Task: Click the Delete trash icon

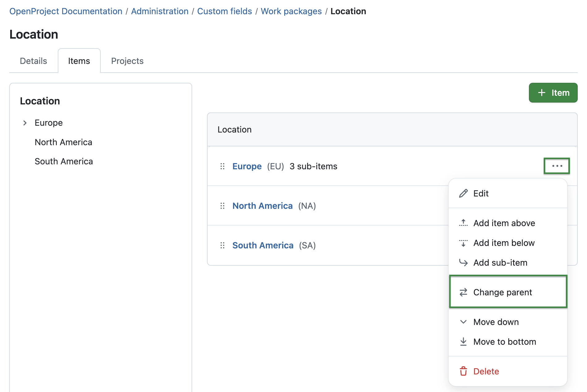Action: [463, 371]
